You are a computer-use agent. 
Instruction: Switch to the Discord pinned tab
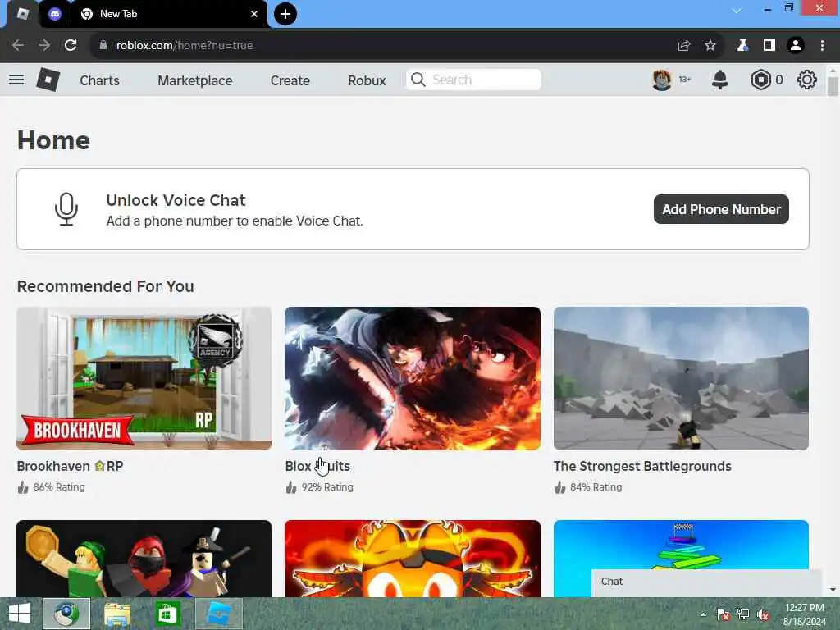click(x=55, y=14)
